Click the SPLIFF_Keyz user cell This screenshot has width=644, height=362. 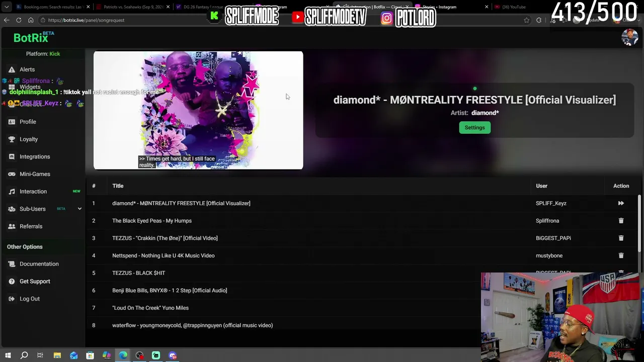551,203
